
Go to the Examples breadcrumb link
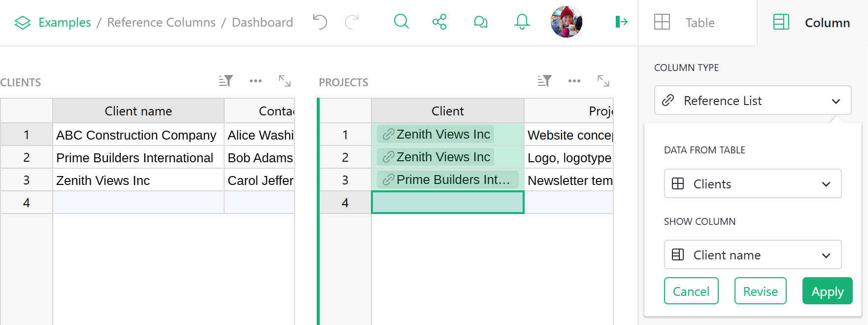tap(64, 23)
